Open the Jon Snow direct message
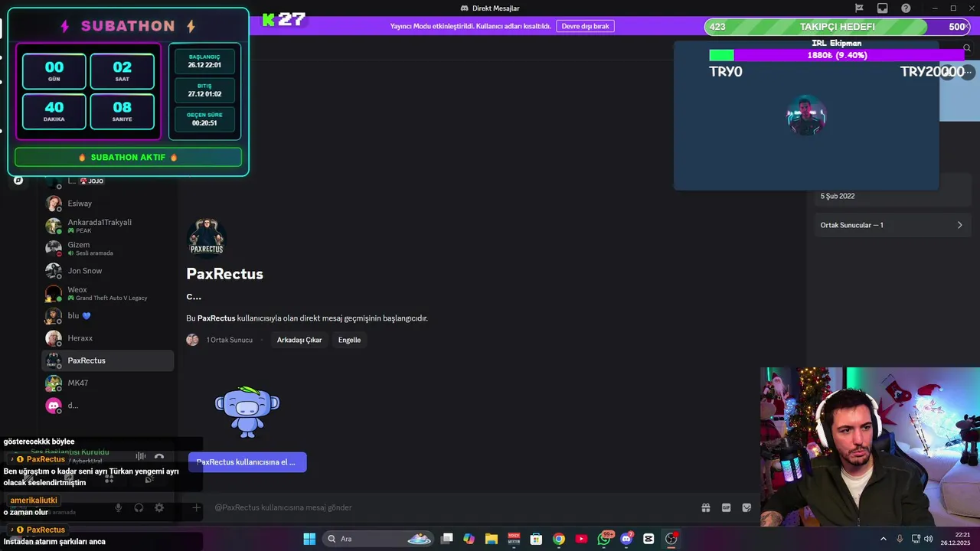The height and width of the screenshot is (551, 980). click(x=107, y=271)
